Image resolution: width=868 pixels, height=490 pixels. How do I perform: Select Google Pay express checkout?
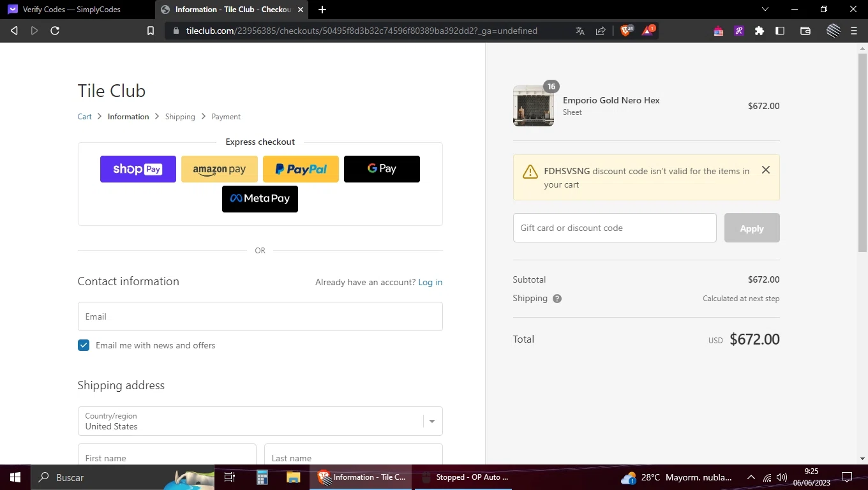[382, 169]
